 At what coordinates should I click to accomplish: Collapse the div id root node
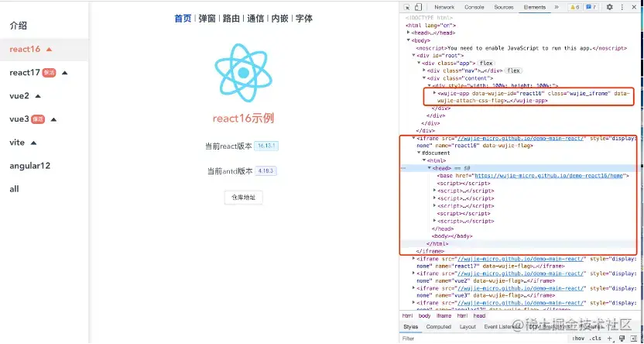click(414, 55)
